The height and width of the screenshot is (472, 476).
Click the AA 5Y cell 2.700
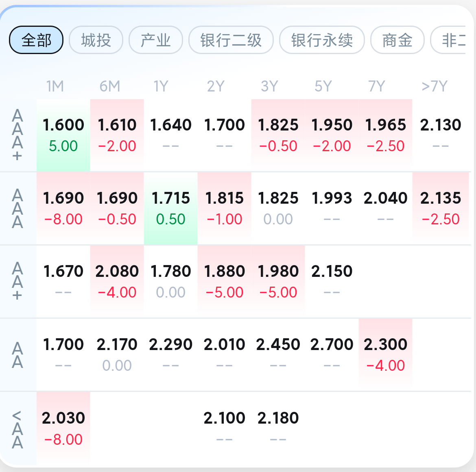point(332,355)
